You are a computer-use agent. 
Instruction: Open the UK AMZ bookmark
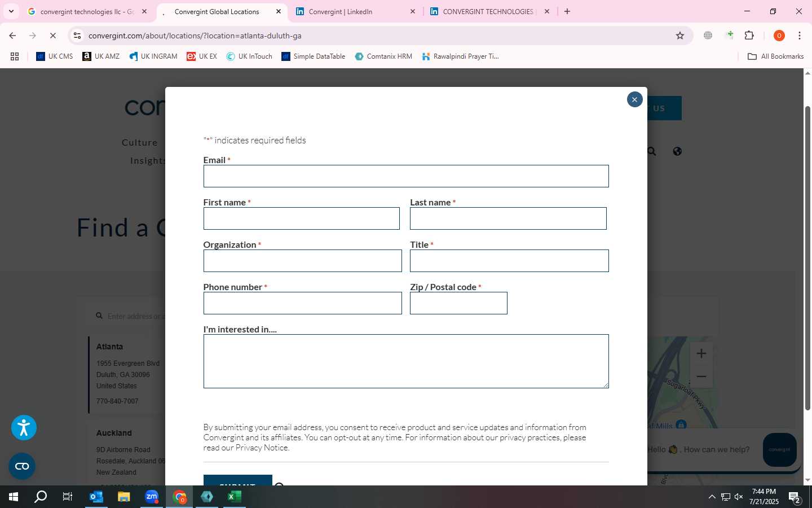tap(101, 56)
